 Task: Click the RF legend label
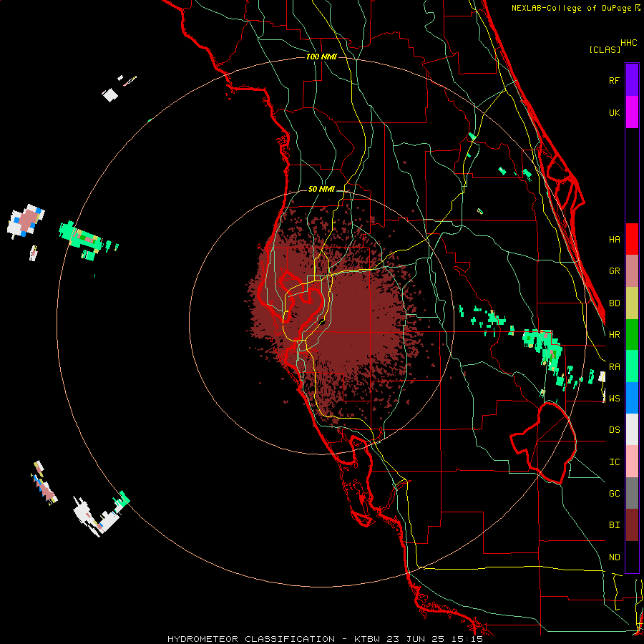tap(615, 80)
